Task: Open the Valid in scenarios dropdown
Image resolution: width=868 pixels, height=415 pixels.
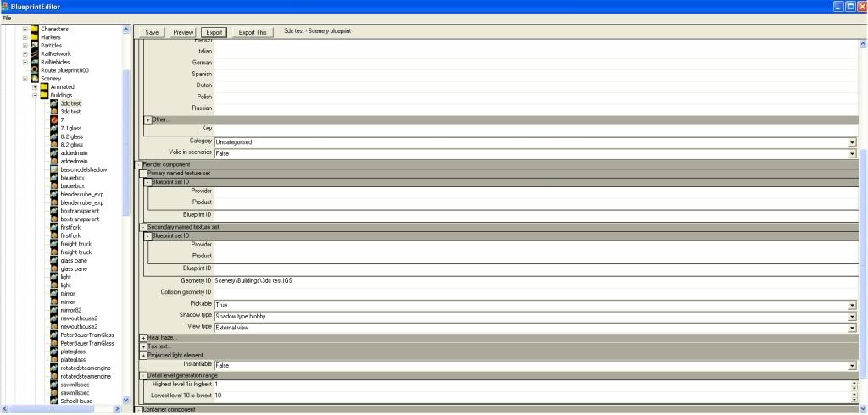Action: tap(853, 154)
